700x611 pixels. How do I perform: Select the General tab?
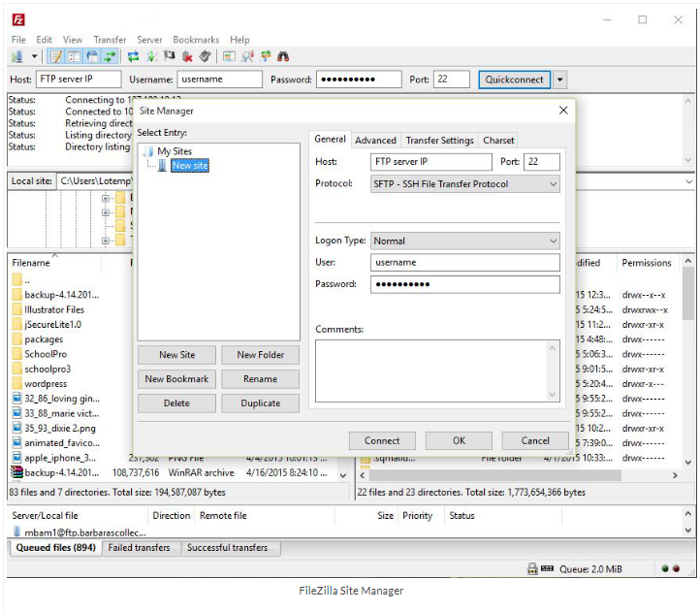pyautogui.click(x=330, y=139)
